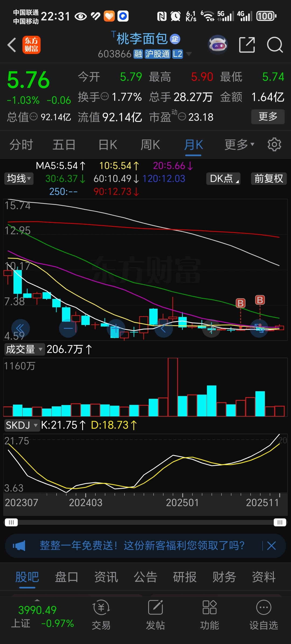The height and width of the screenshot is (644, 291).
Task: Open the robot assistant avatar
Action: point(218,45)
